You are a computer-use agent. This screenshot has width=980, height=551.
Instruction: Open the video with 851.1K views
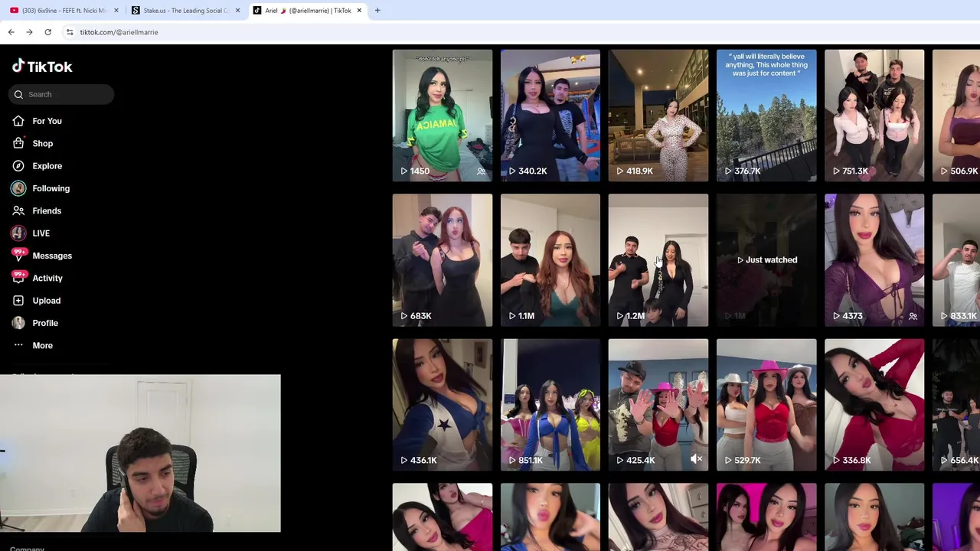(550, 405)
